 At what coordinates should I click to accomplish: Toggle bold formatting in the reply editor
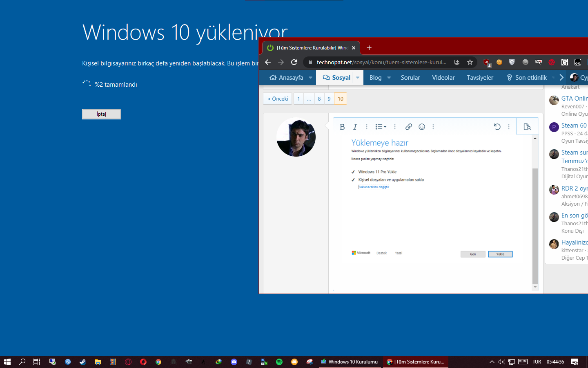coord(342,127)
